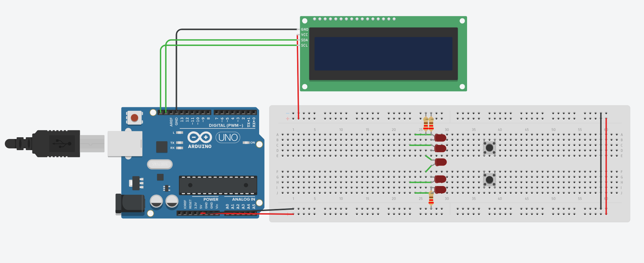Select the left resistor on the top rail
The width and height of the screenshot is (644, 263).
tap(426, 123)
